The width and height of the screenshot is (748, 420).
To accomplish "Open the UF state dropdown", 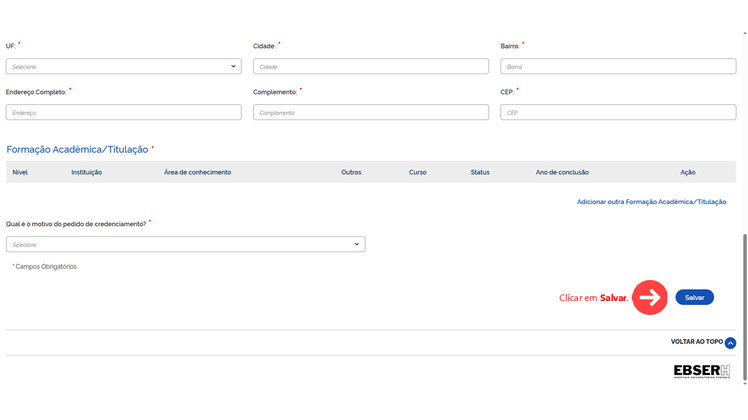I will click(124, 66).
